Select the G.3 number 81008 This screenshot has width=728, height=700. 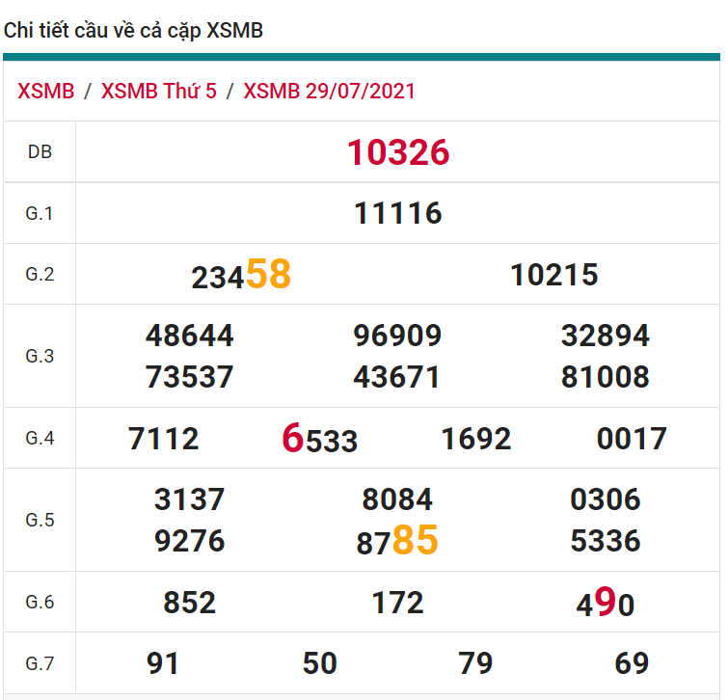point(606,377)
